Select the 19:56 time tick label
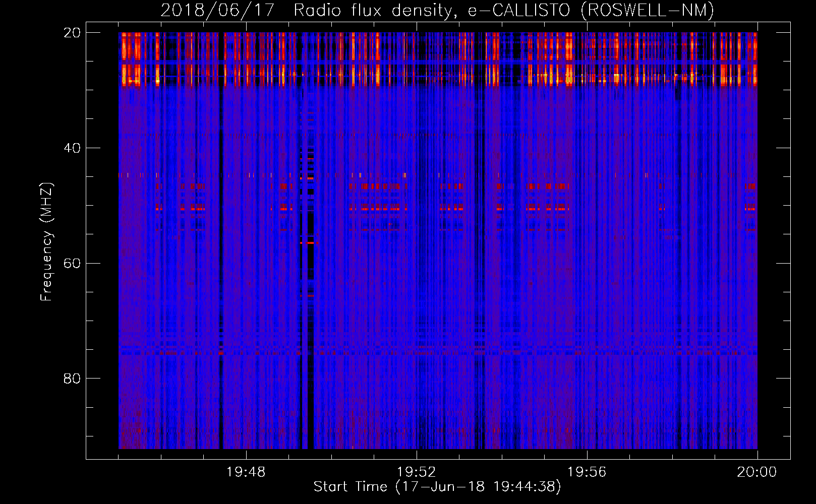This screenshot has width=816, height=504. 587,472
